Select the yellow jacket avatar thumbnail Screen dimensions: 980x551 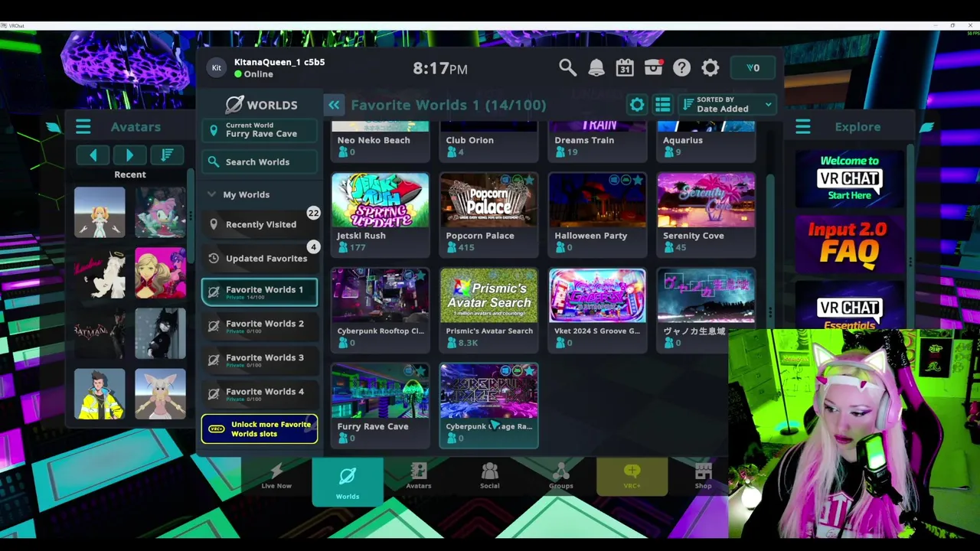[x=100, y=394]
